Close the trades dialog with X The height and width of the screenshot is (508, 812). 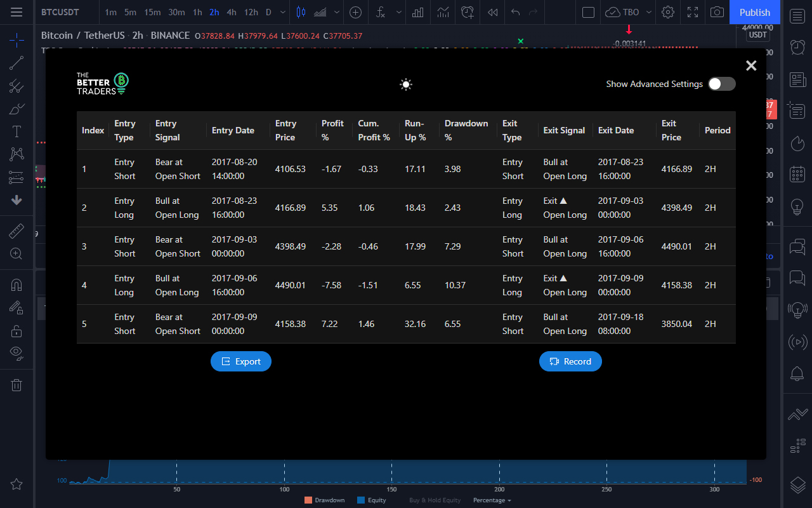pos(751,65)
